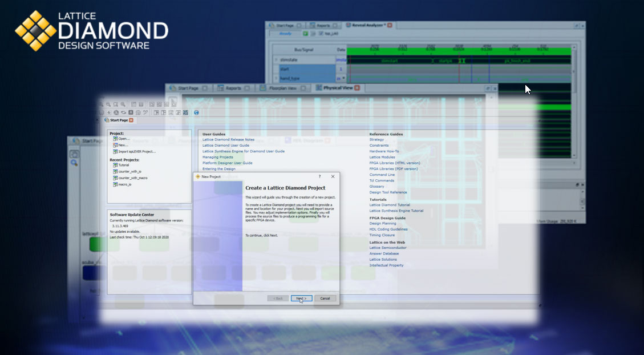Open the Answer Database link
Image resolution: width=644 pixels, height=355 pixels.
pos(384,253)
